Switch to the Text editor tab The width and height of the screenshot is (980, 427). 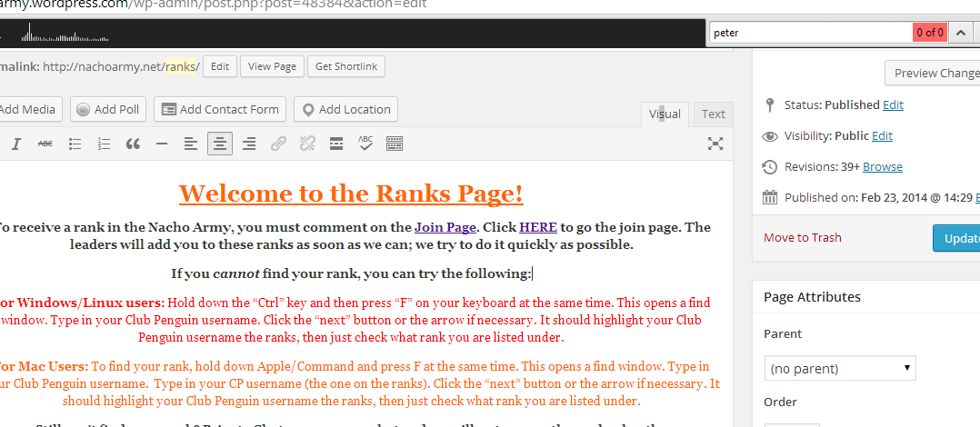pos(713,114)
